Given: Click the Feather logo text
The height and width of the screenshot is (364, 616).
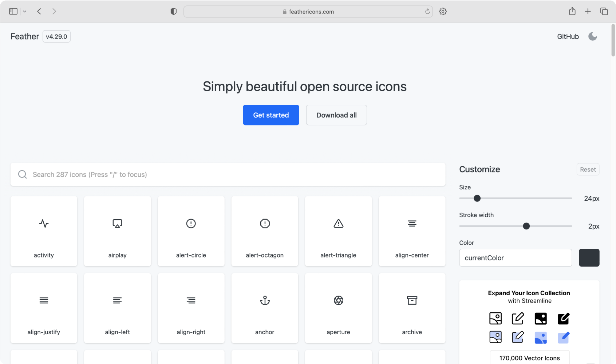Looking at the screenshot, I should (x=25, y=36).
